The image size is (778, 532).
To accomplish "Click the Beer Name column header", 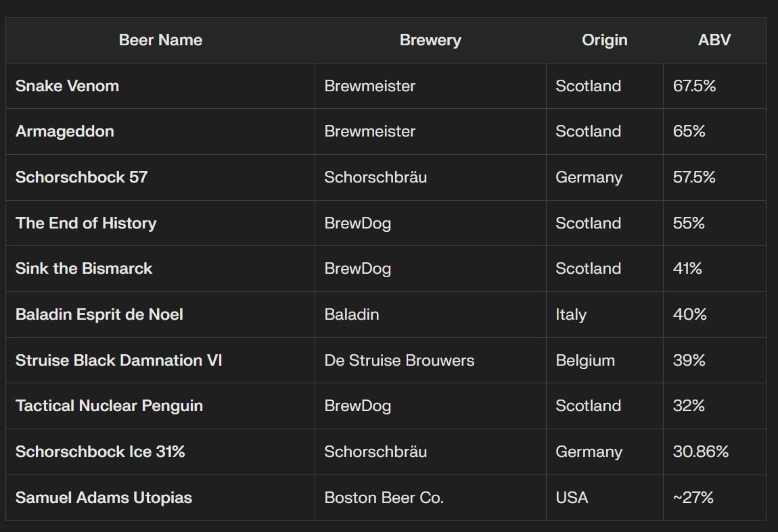I will [x=160, y=40].
